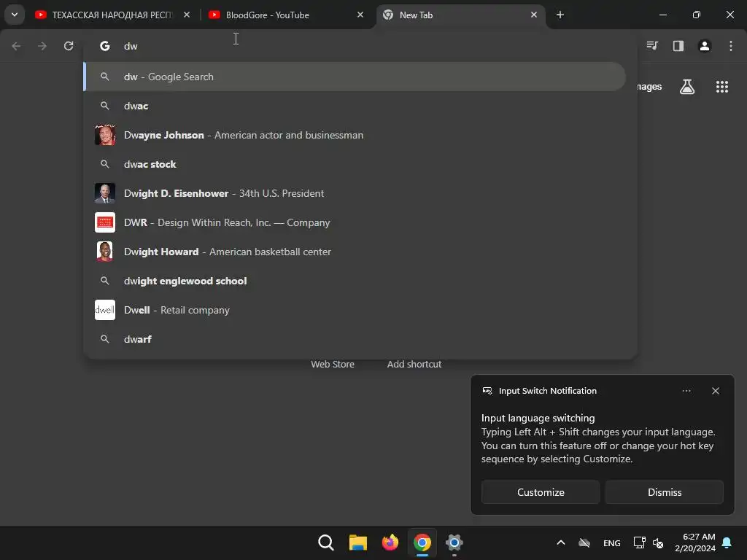Click the Dismiss button
Screen dimensions: 747x560
point(664,492)
